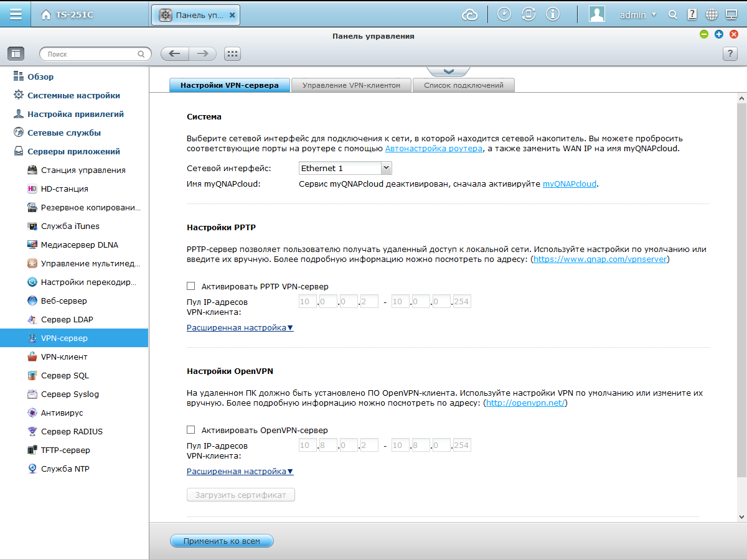Click the admin user avatar icon
The image size is (747, 560).
597,14
